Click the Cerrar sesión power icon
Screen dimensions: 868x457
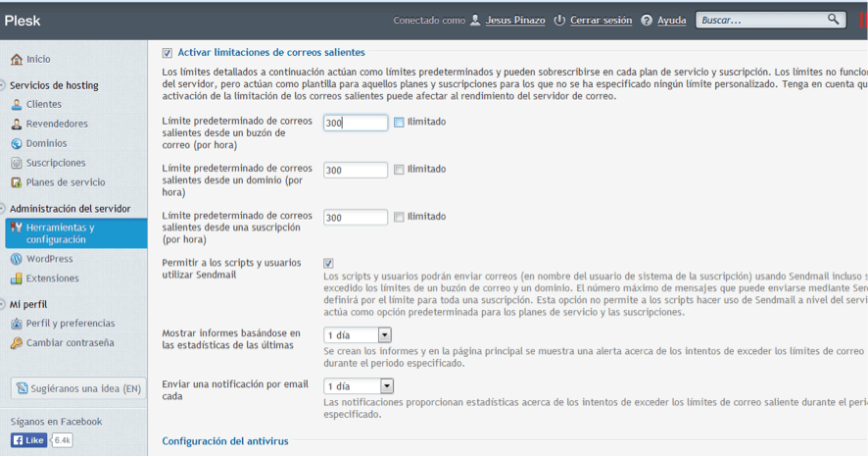click(559, 21)
